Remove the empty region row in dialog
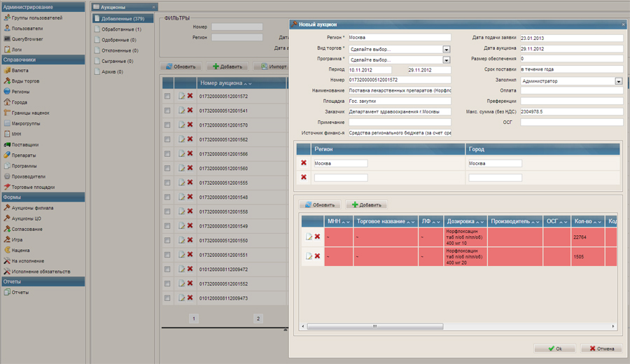Viewport: 630px width, 364px height. click(304, 177)
